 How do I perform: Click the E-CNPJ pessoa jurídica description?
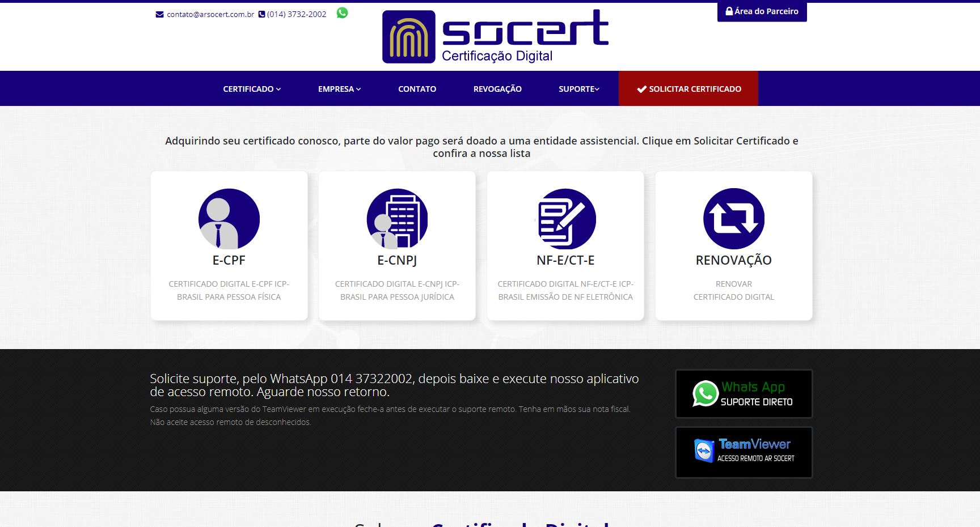click(x=397, y=290)
